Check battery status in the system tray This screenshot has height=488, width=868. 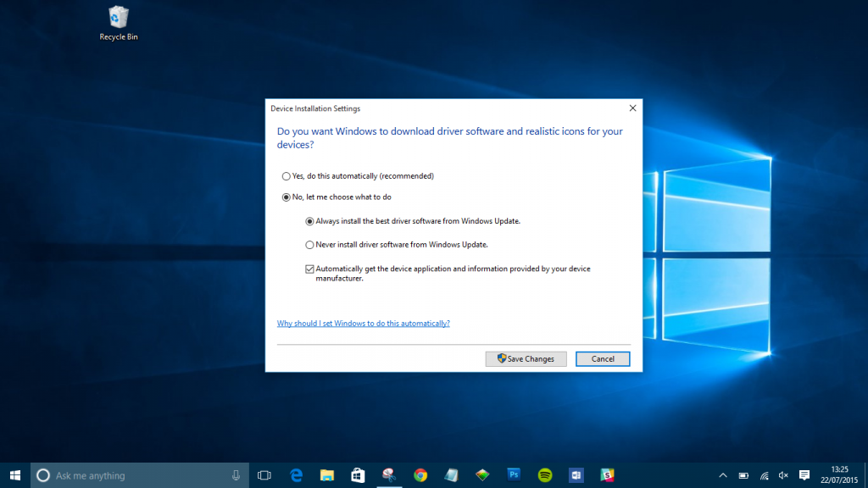(x=743, y=474)
